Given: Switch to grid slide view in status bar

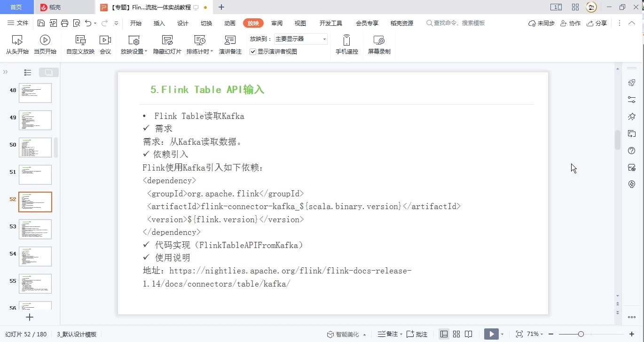Looking at the screenshot, I should click(x=456, y=334).
